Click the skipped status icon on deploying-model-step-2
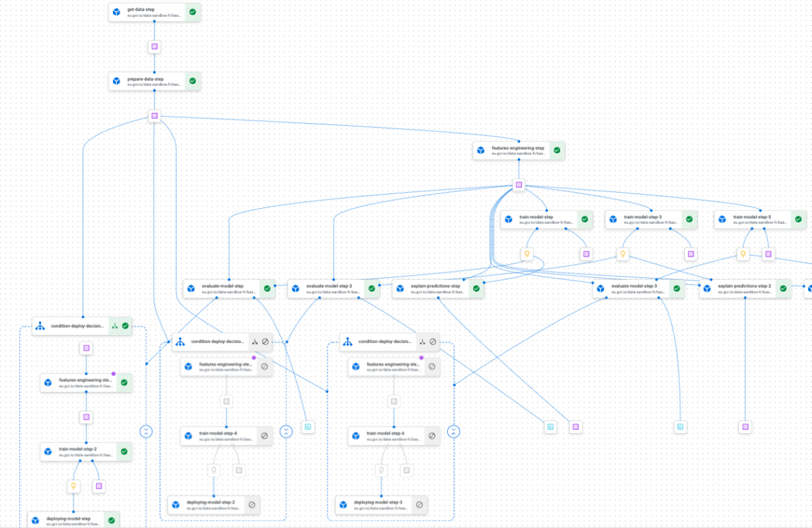 252,504
